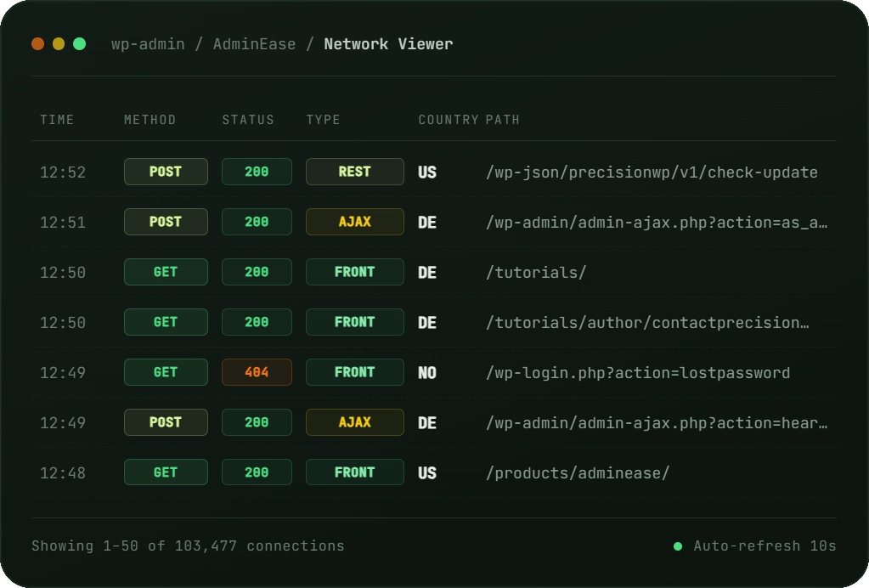Open the AdminEase breadcrumb

[254, 44]
